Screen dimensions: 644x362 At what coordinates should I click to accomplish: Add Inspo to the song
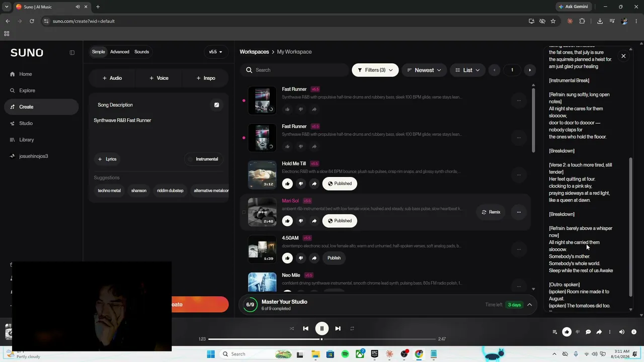pos(206,78)
